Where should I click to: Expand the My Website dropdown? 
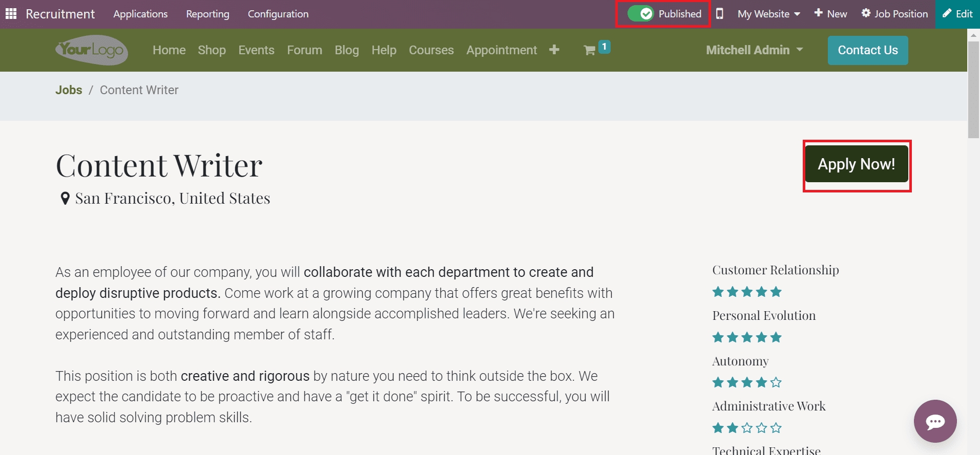pos(768,14)
